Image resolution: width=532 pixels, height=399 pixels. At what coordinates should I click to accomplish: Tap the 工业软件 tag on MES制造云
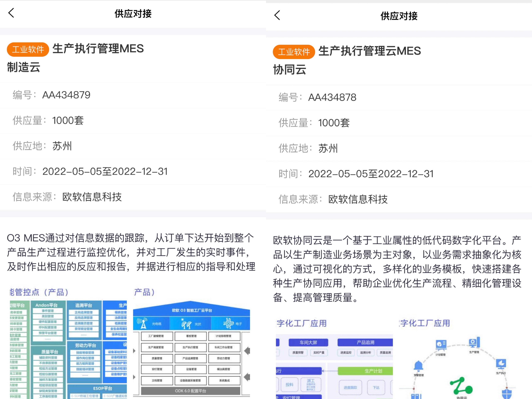[x=28, y=50]
